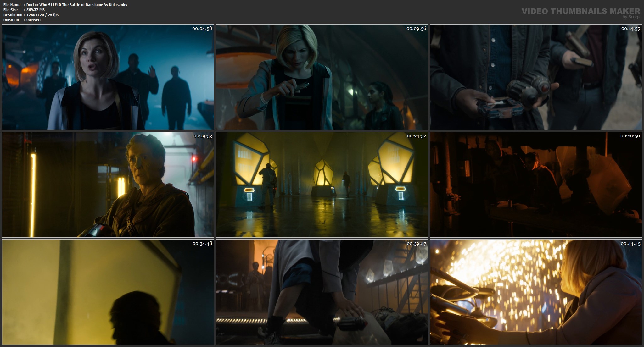Click the File Size value 569.37 MB
The height and width of the screenshot is (347, 644).
pos(36,10)
